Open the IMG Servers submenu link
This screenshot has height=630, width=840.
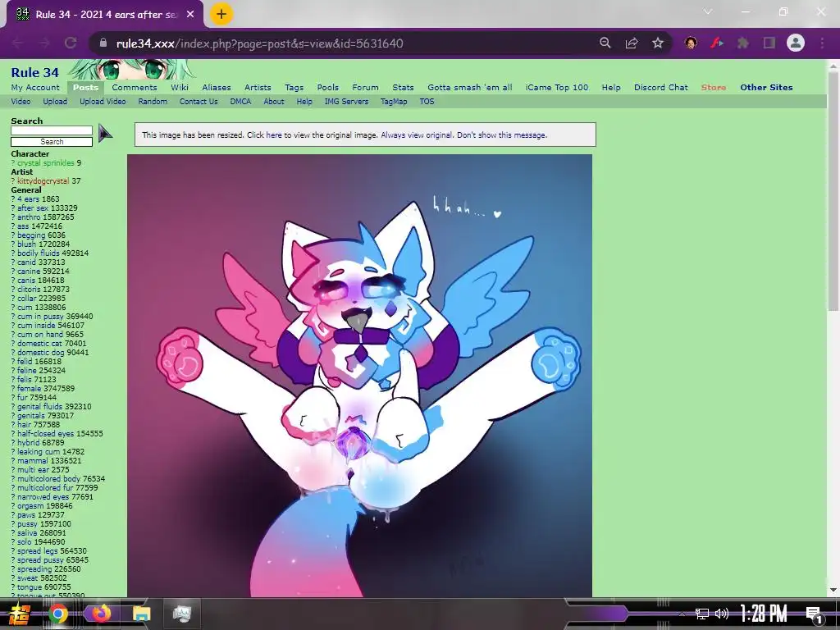347,101
